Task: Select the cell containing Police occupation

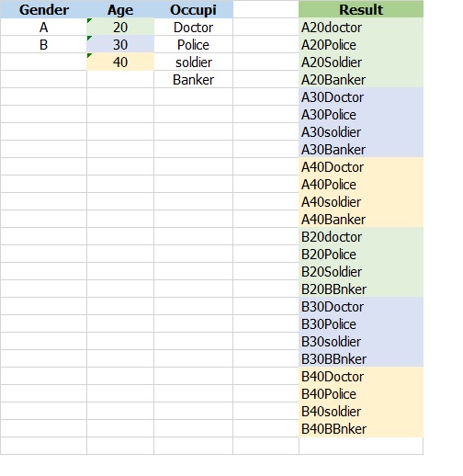Action: point(193,44)
